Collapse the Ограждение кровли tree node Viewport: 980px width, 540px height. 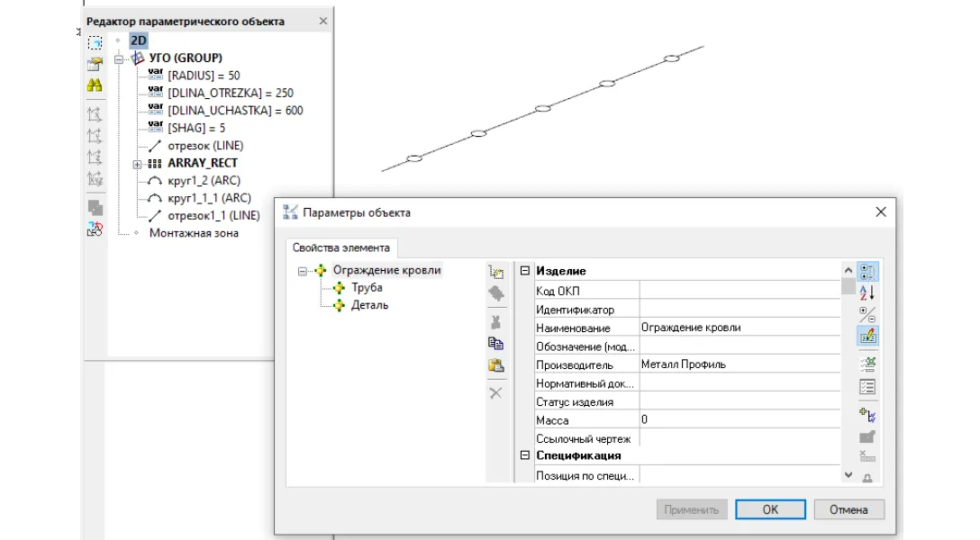point(303,272)
